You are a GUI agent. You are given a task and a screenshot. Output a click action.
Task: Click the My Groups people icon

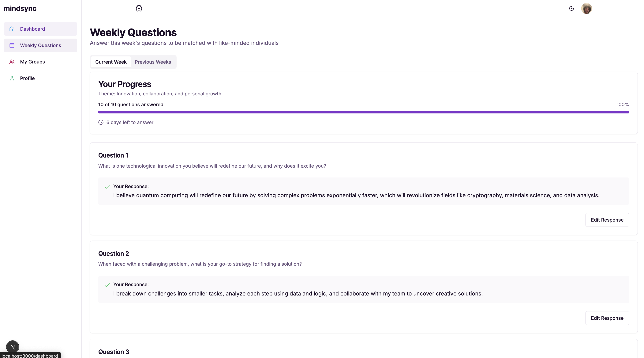(x=12, y=62)
